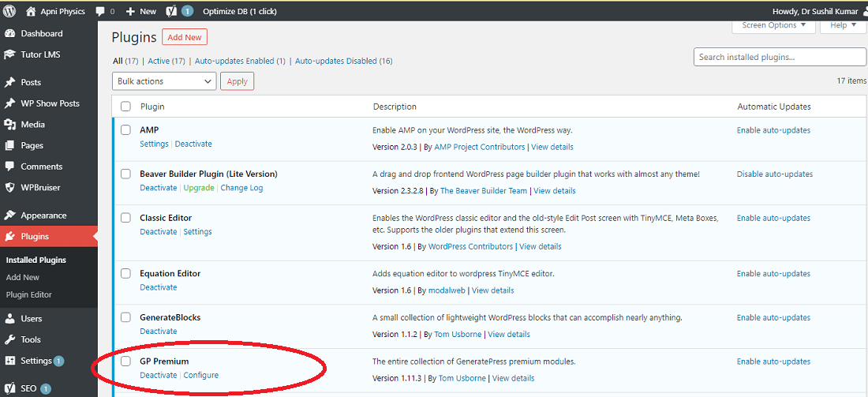Go to Installed Plugins submenu

click(x=36, y=260)
